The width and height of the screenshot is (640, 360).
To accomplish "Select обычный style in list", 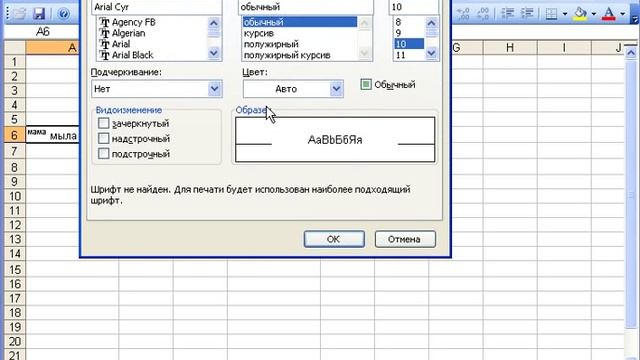I will click(x=300, y=22).
